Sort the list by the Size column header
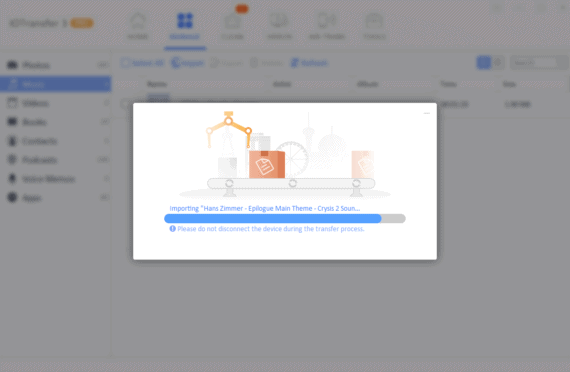 coord(509,84)
